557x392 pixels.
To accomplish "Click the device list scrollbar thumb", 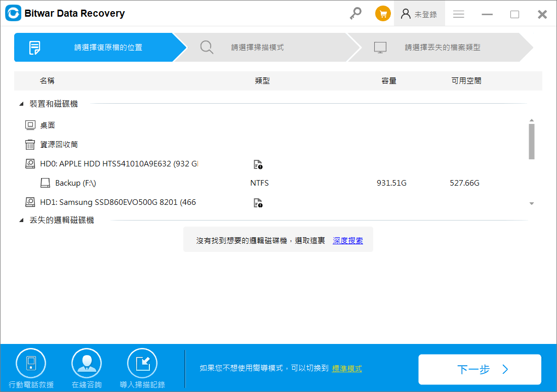I will click(x=531, y=142).
